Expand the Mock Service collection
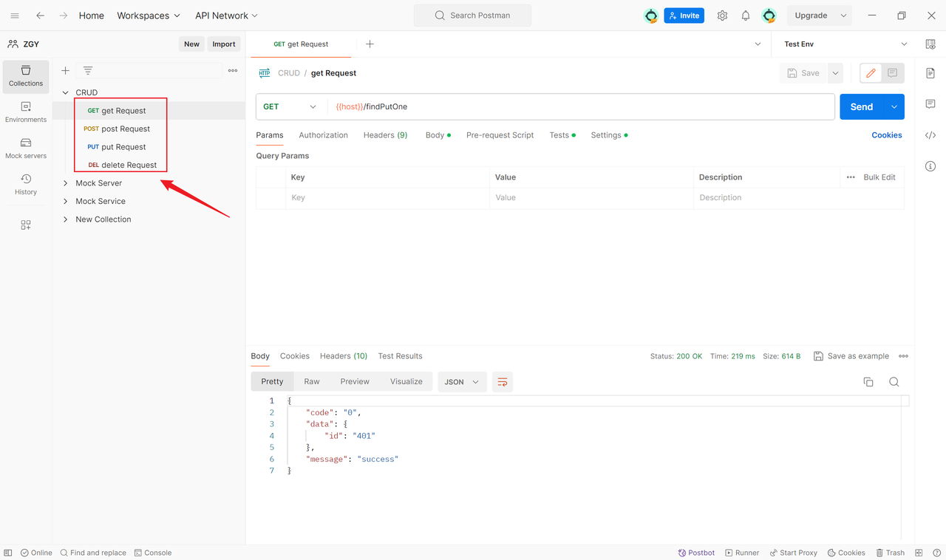Viewport: 946px width, 560px height. click(x=65, y=201)
